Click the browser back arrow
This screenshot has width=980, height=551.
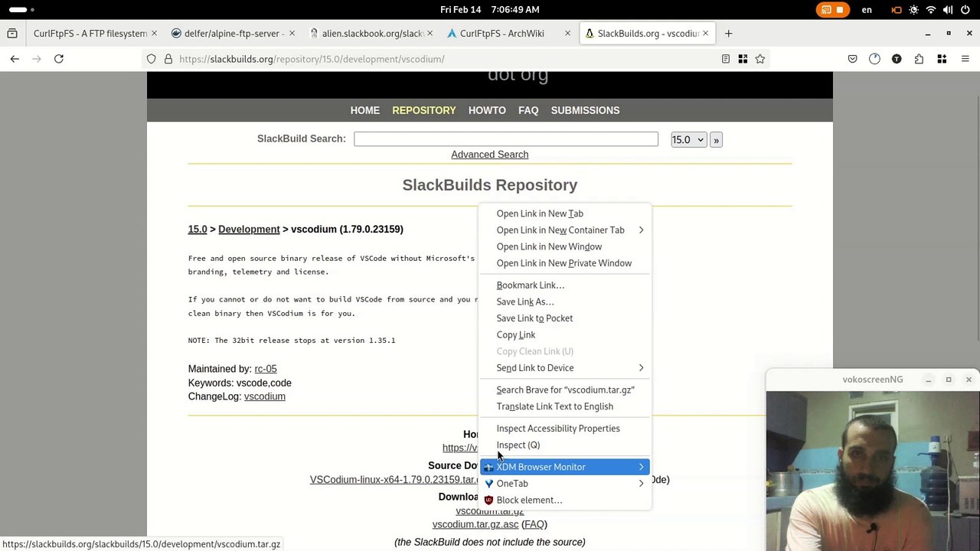pyautogui.click(x=15, y=59)
